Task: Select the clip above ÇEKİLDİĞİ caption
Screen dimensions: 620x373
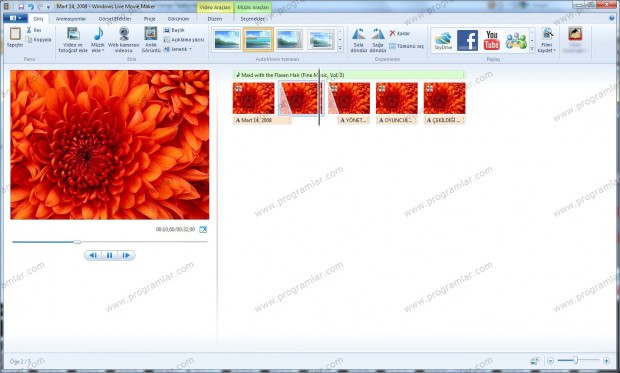Action: tap(444, 98)
